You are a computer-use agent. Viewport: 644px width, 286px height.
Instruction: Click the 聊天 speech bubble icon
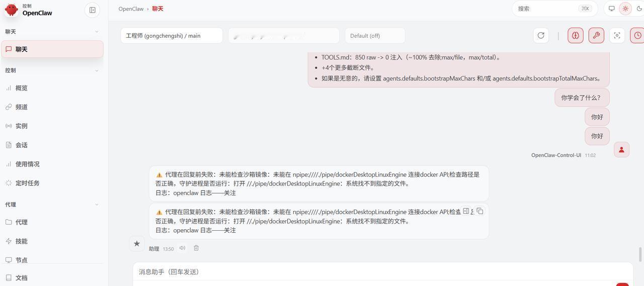tap(9, 49)
